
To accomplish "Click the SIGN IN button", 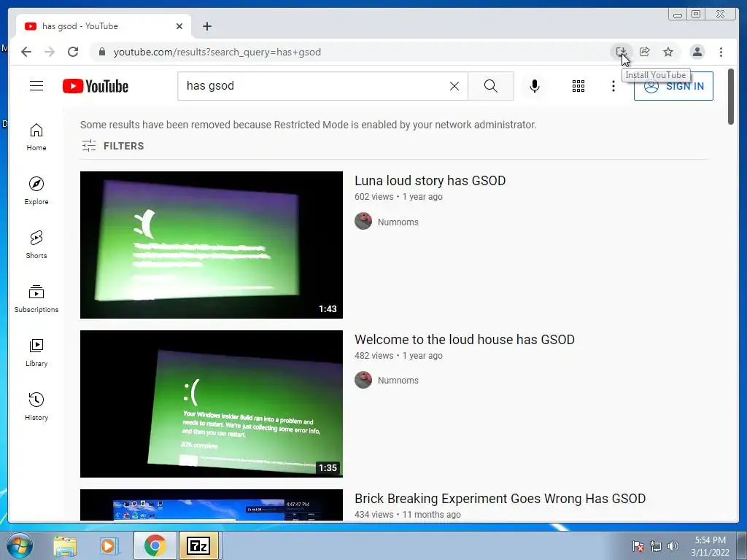I will pos(673,86).
